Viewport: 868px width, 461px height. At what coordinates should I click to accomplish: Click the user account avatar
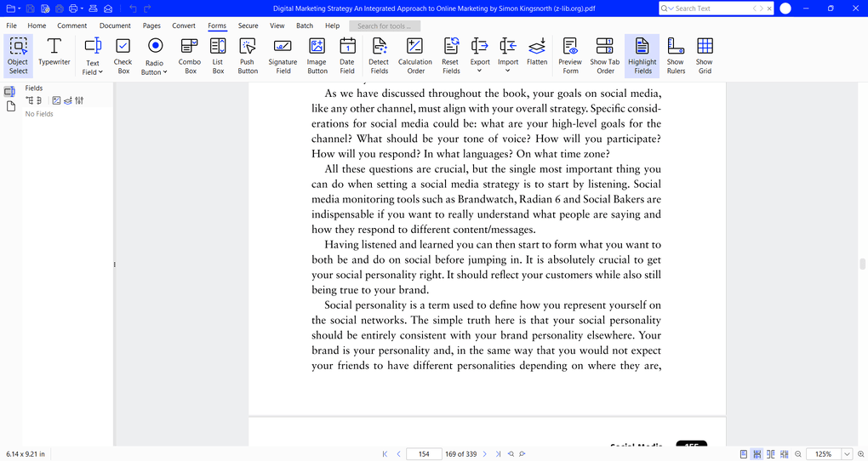tap(785, 9)
